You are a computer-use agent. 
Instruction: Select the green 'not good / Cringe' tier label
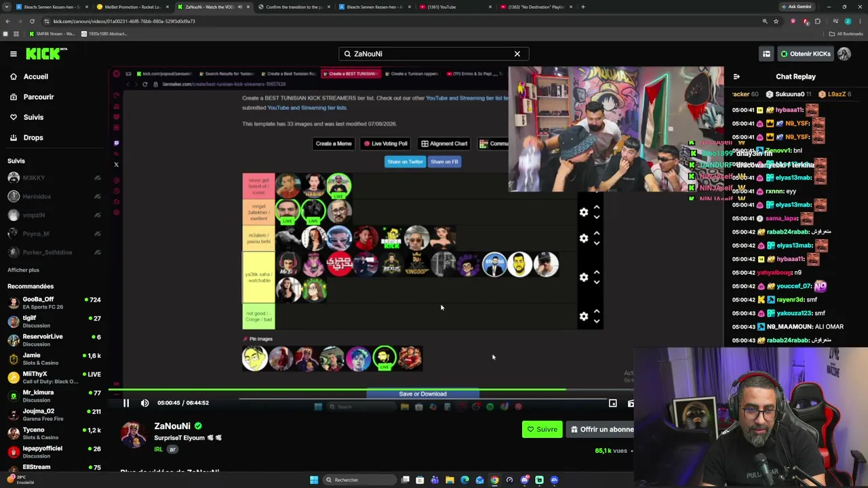coord(258,317)
